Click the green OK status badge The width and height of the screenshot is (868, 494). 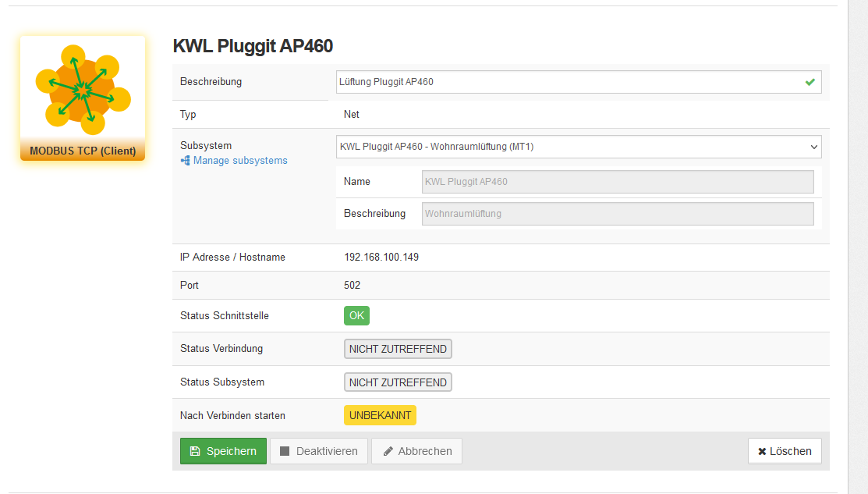click(356, 315)
